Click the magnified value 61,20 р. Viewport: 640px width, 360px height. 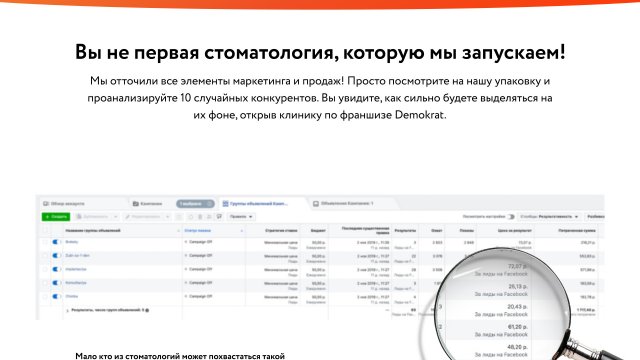518,327
